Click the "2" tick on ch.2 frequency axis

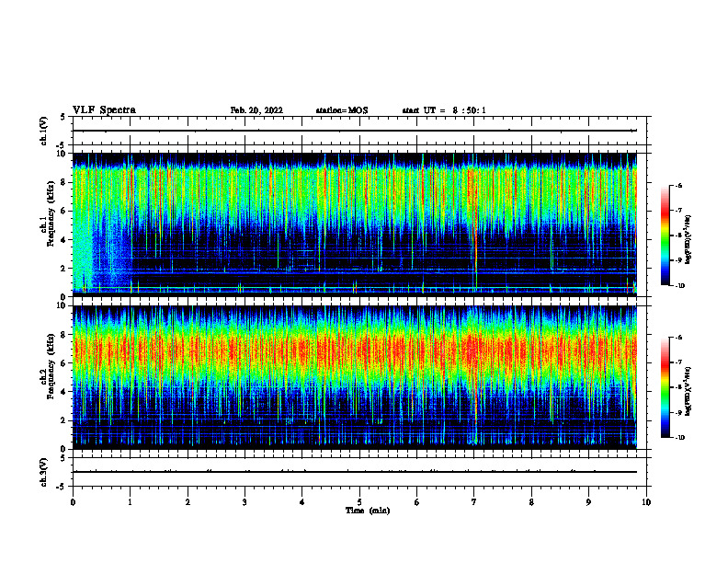point(64,420)
